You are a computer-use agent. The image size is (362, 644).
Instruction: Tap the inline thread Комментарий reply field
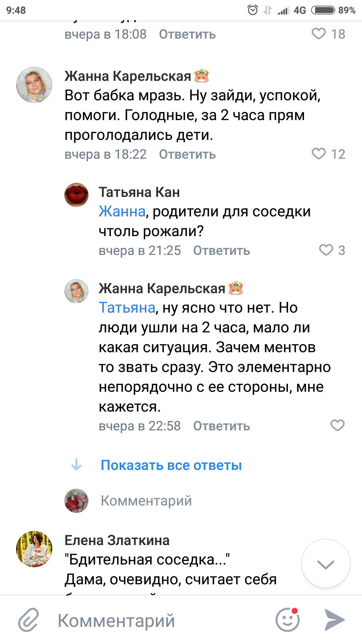146,501
